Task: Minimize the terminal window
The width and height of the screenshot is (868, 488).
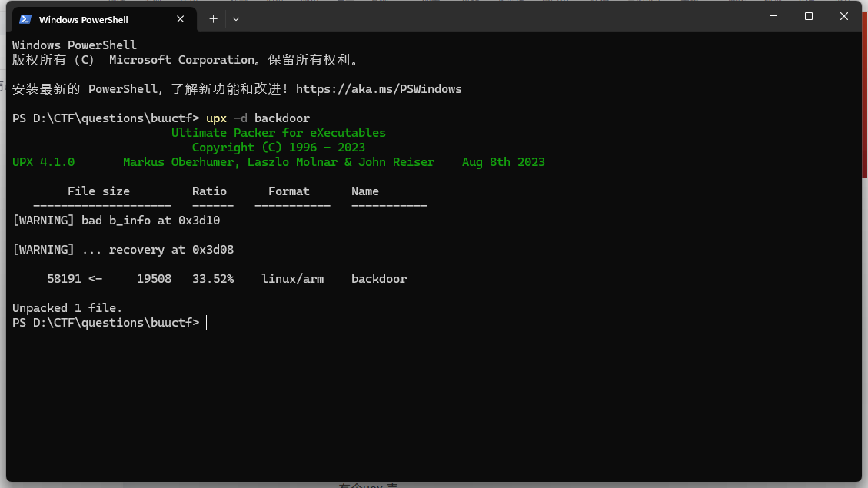Action: [x=773, y=17]
